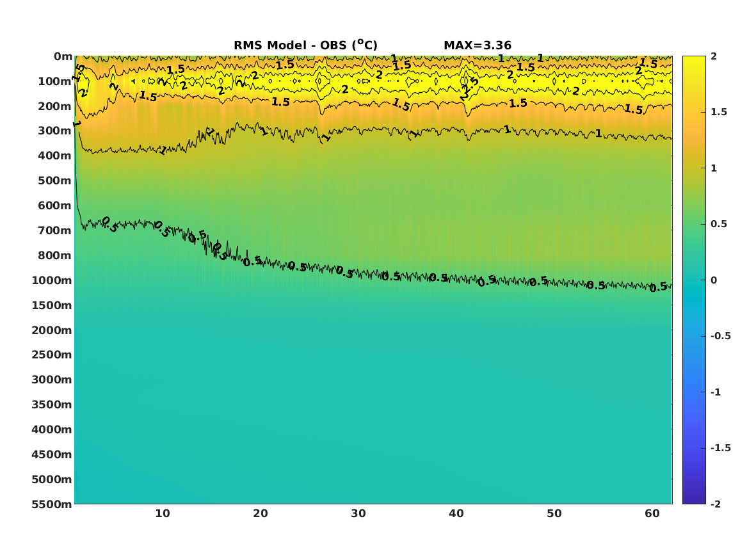Select the "3000m" depth axis label

pyautogui.click(x=52, y=380)
